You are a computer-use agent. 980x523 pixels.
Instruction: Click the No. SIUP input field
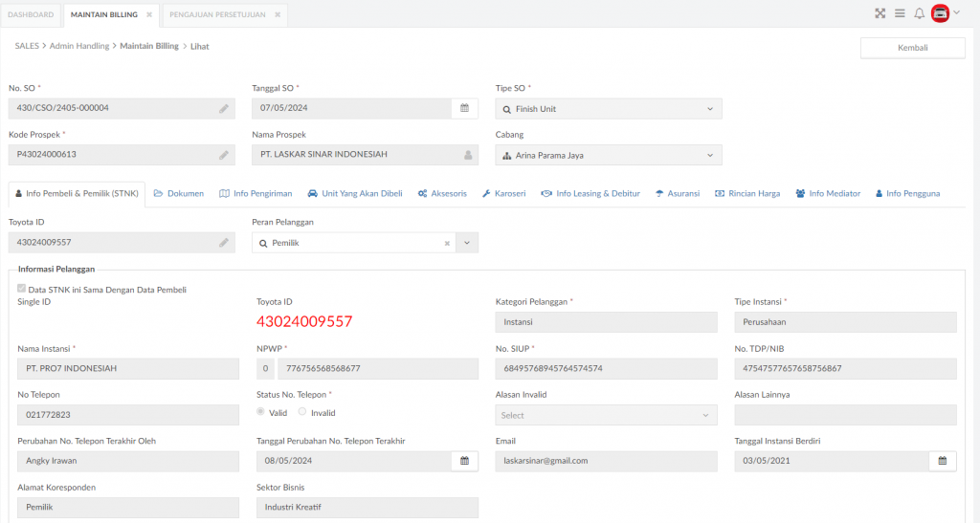[606, 369]
